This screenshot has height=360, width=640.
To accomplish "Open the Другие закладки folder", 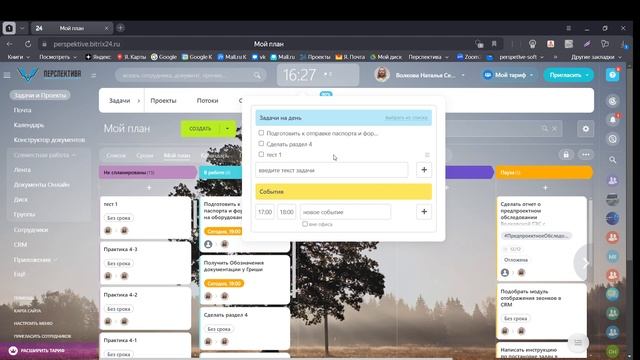I will pos(596,57).
